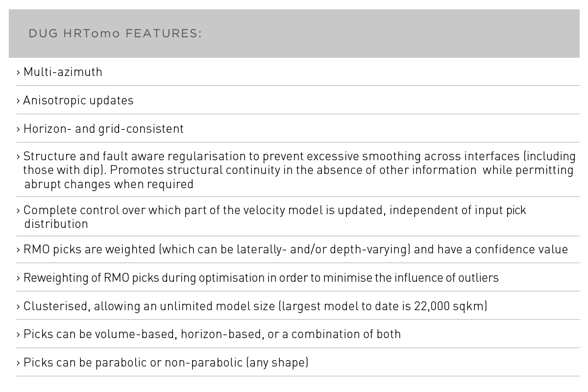Click the DUG HRTomo FEATURES header

tap(115, 33)
